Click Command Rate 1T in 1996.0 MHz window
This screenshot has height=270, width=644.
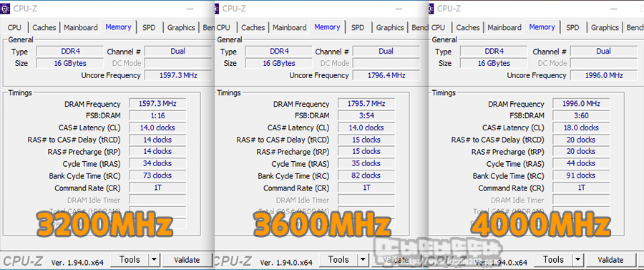[x=581, y=188]
